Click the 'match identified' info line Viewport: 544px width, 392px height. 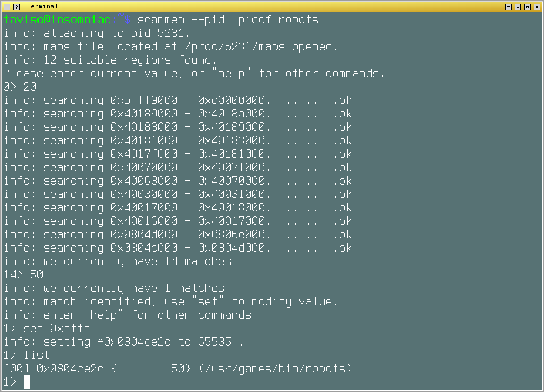171,301
